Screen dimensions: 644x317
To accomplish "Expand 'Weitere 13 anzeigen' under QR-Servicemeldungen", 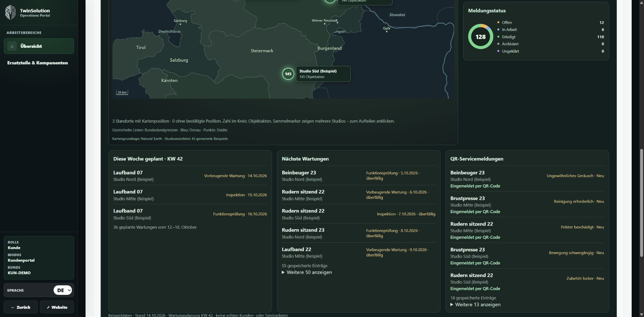I will (475, 305).
